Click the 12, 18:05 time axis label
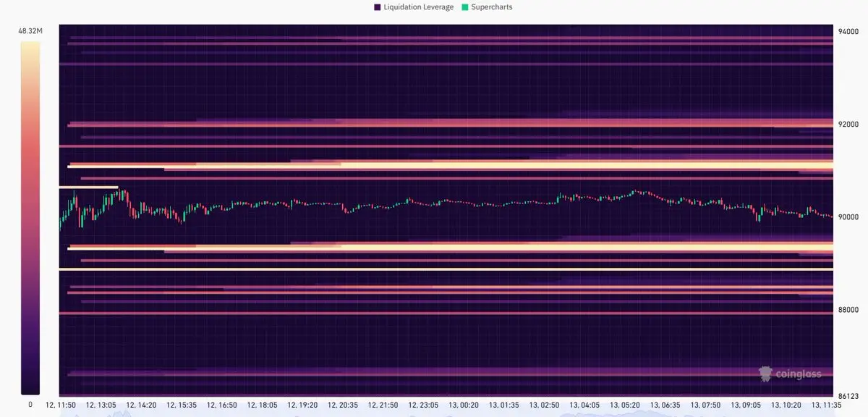 point(261,405)
